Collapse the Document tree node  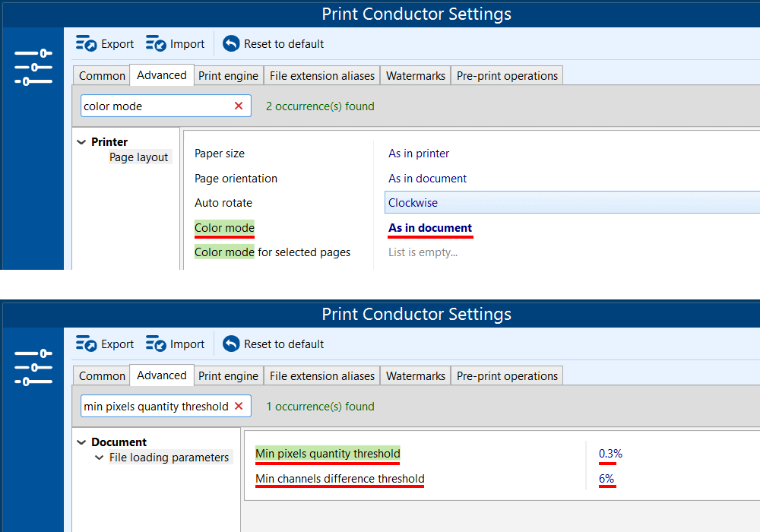(81, 442)
